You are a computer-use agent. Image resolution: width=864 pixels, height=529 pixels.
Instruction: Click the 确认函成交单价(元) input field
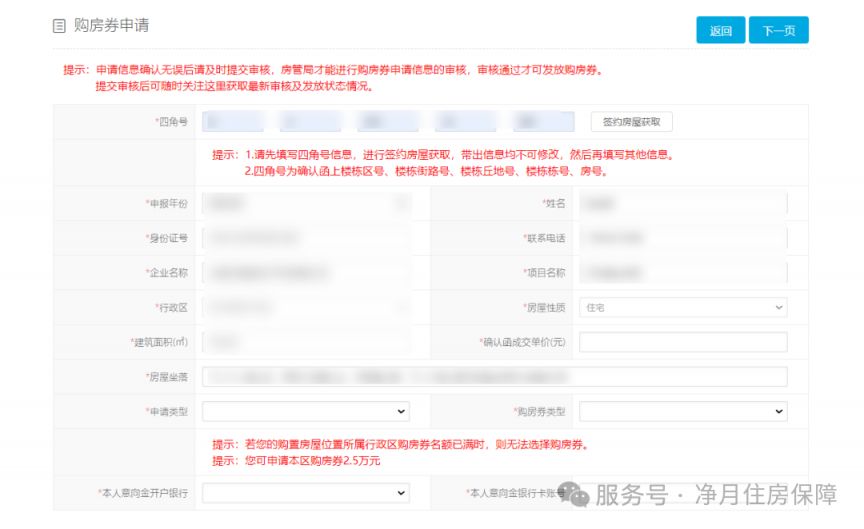click(x=683, y=342)
